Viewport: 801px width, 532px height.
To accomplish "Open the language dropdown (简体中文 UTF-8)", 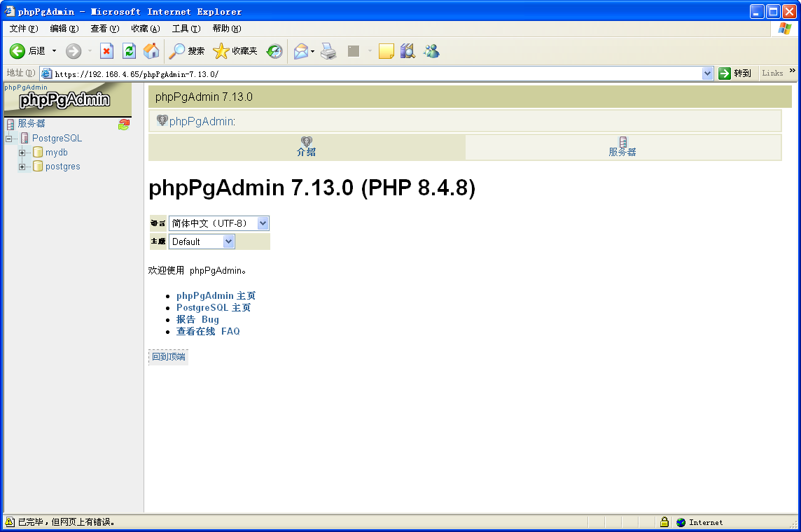I will pyautogui.click(x=218, y=223).
